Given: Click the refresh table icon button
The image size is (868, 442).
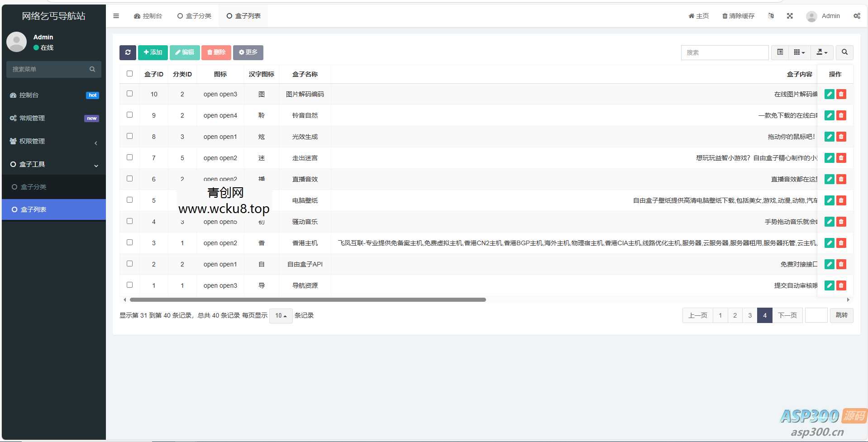Looking at the screenshot, I should coord(128,52).
